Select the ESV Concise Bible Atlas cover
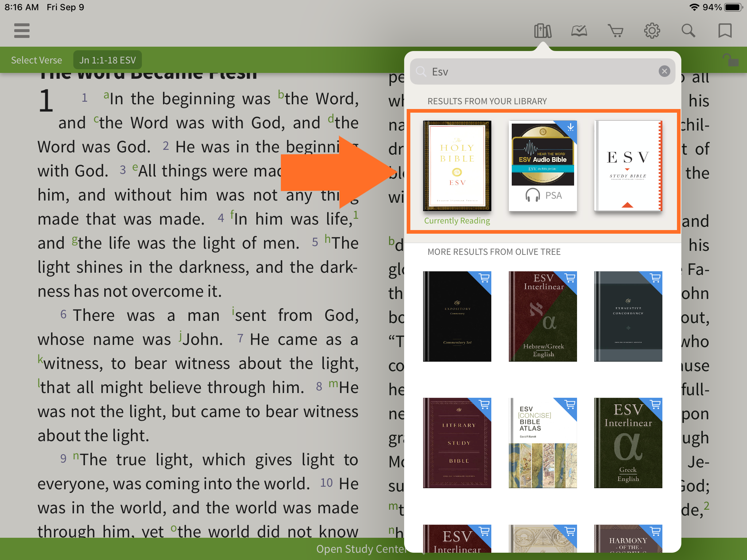Viewport: 747px width, 560px height. [x=543, y=443]
